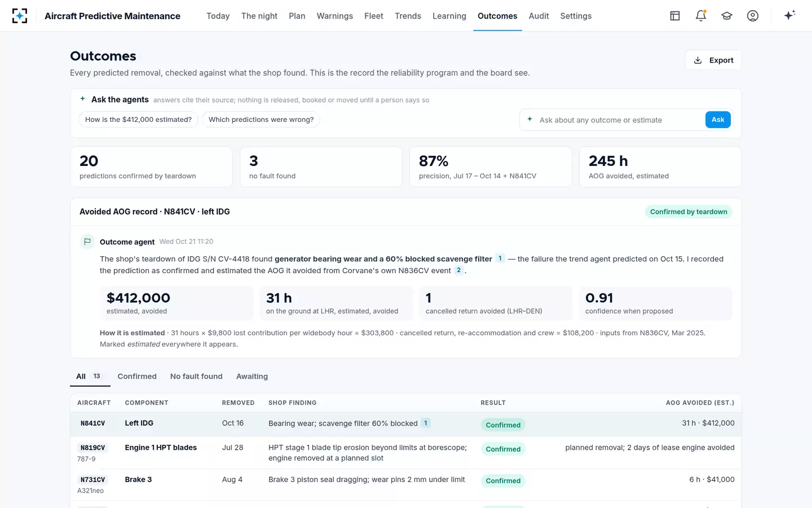
Task: Open The night page
Action: pos(259,16)
